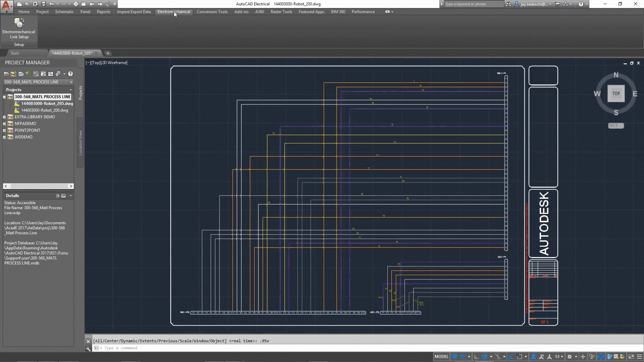Expand the NFPADEMO project node
The height and width of the screenshot is (362, 644).
(4, 124)
